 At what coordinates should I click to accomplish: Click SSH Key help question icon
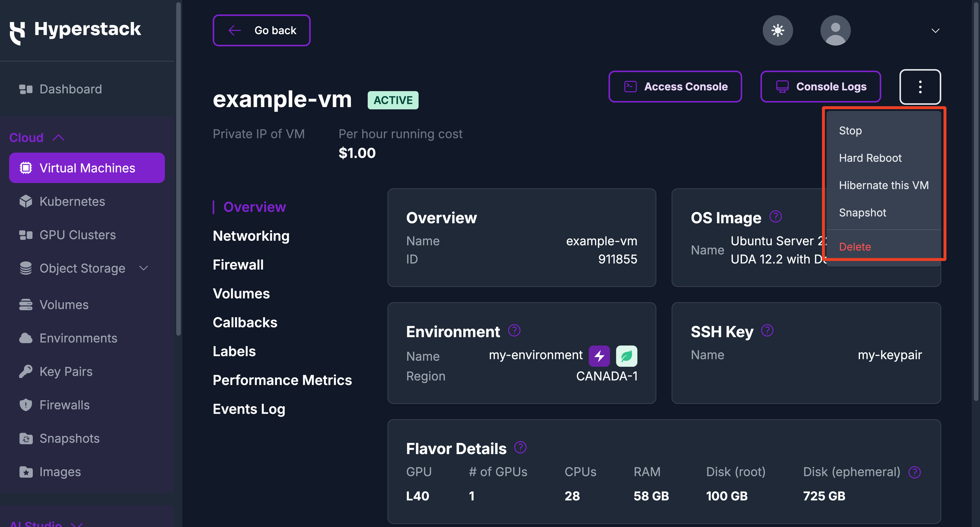767,330
